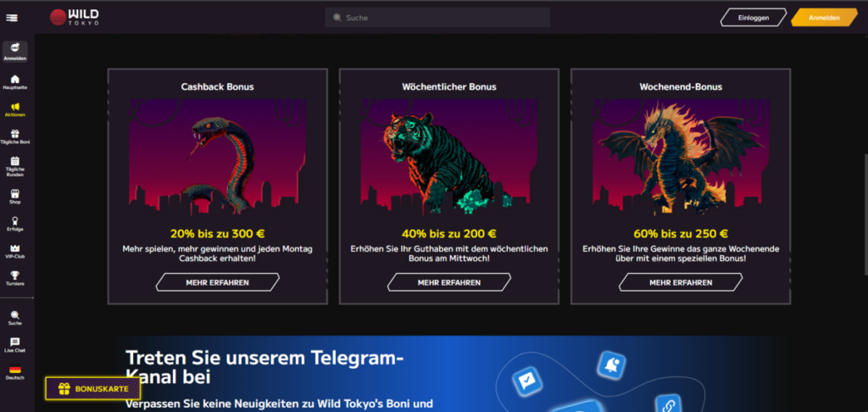Click the Wochenend-Bonus dragon image
This screenshot has width=868, height=412.
681,157
